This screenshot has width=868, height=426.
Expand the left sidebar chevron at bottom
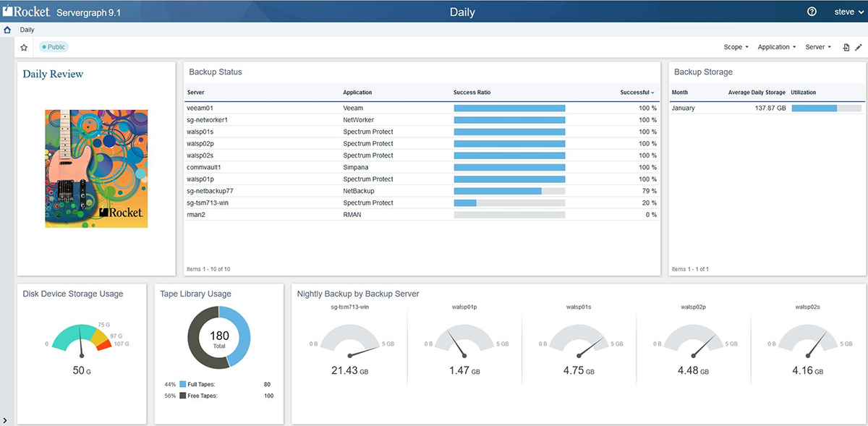6,419
